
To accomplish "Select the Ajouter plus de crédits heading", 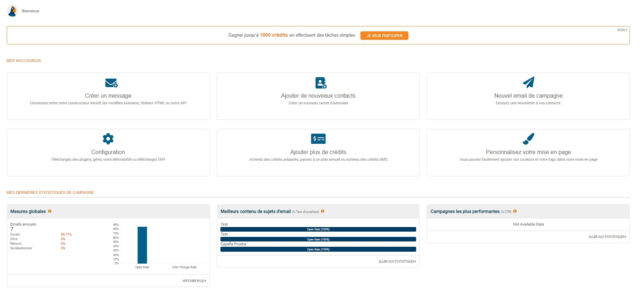I will tap(318, 152).
